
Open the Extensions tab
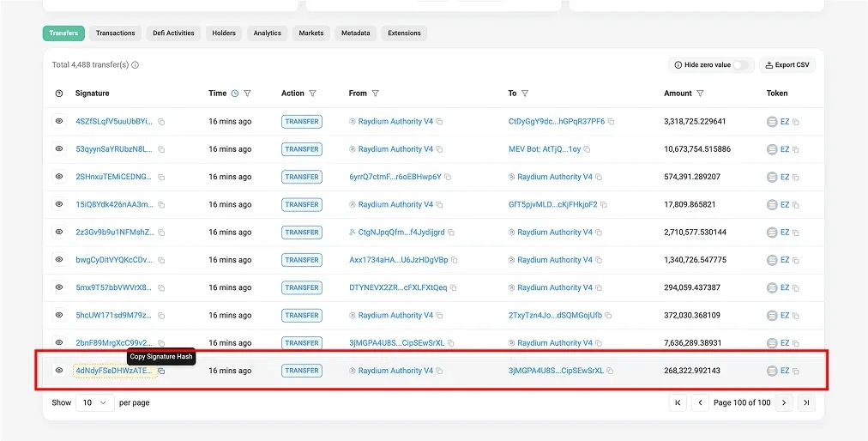[404, 33]
